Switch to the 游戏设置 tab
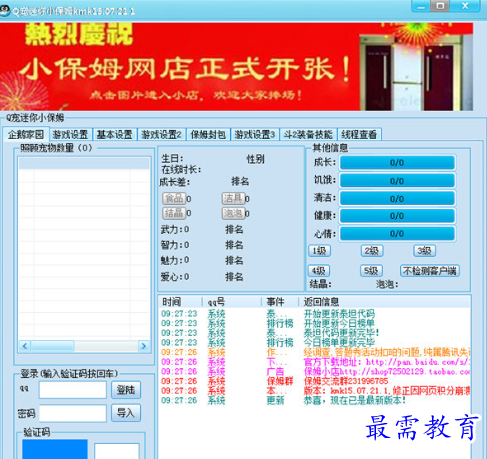 (x=70, y=135)
